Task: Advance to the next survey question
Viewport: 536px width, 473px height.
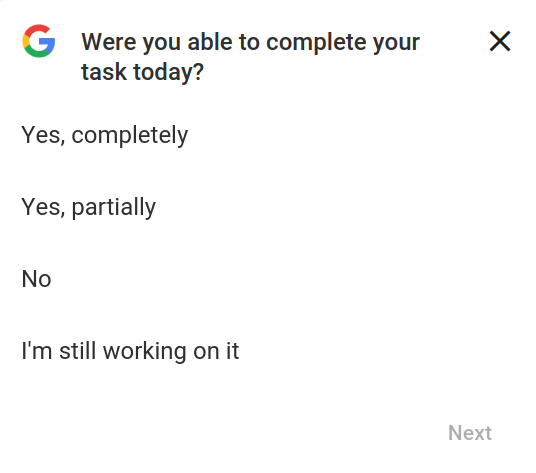Action: (x=470, y=433)
